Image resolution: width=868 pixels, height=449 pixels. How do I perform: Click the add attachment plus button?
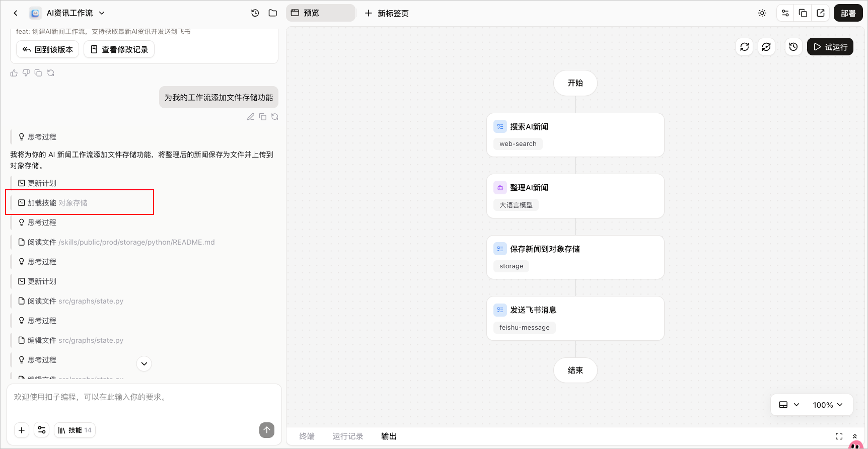[22, 430]
